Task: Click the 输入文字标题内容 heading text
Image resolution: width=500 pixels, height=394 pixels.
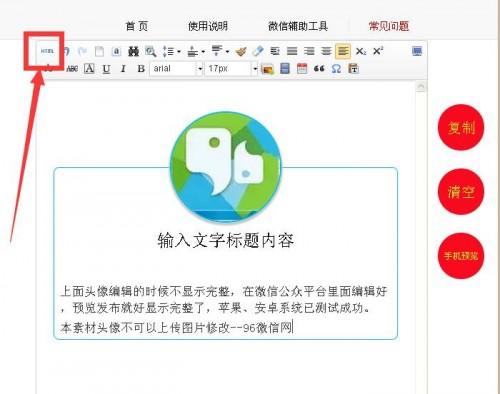Action: click(x=225, y=240)
